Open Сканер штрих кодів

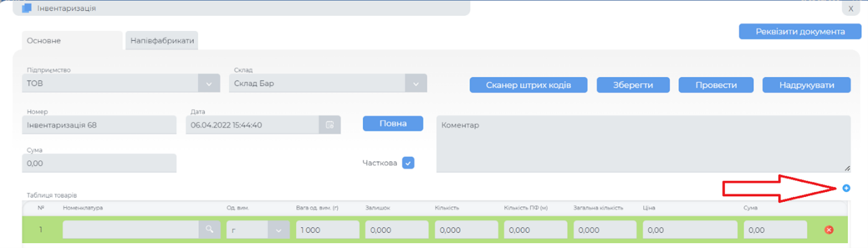click(x=528, y=85)
